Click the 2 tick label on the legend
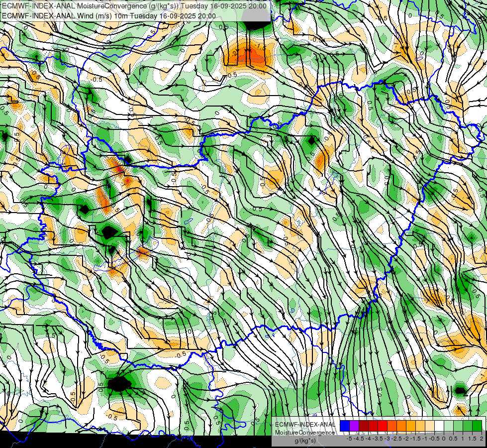 pos(482,439)
